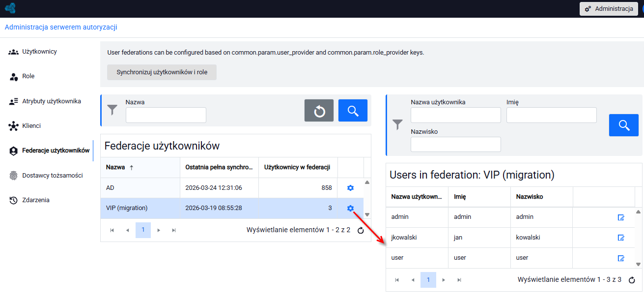Viewport: 644px width, 304px height.
Task: Show the Zdarzenia section
Action: [x=36, y=200]
